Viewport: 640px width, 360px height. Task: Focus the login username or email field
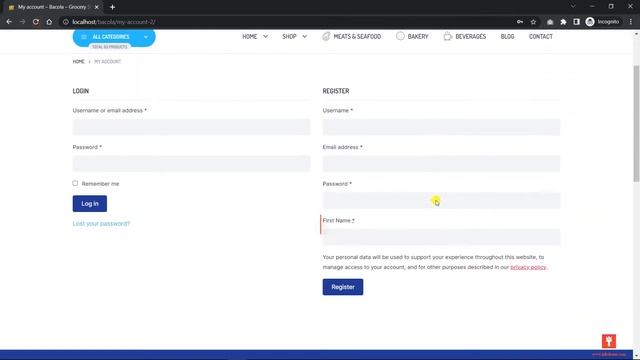tap(191, 127)
